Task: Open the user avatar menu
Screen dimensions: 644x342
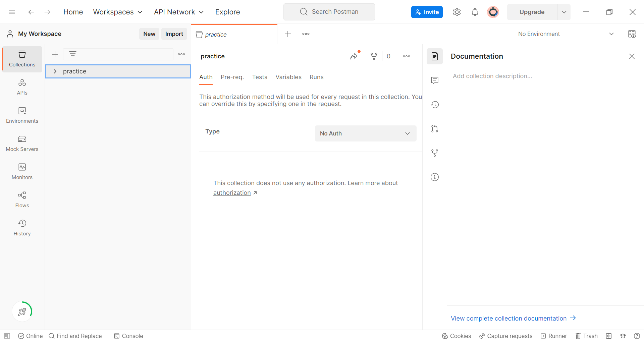Action: [x=493, y=12]
